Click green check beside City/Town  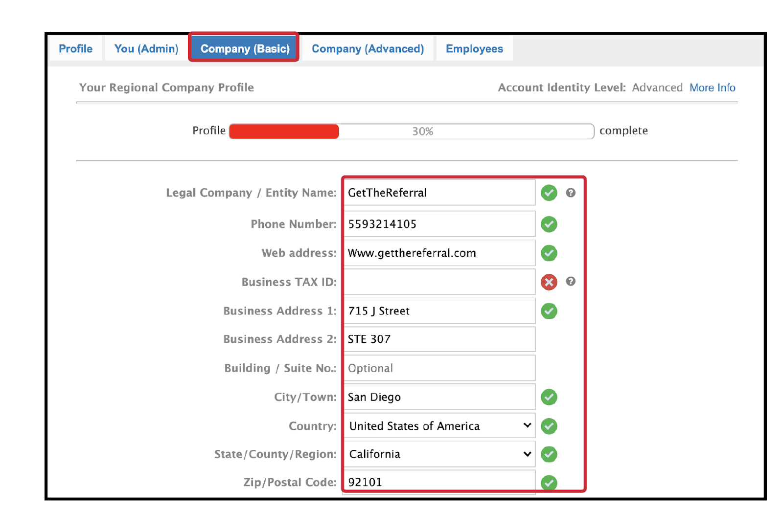pos(549,397)
